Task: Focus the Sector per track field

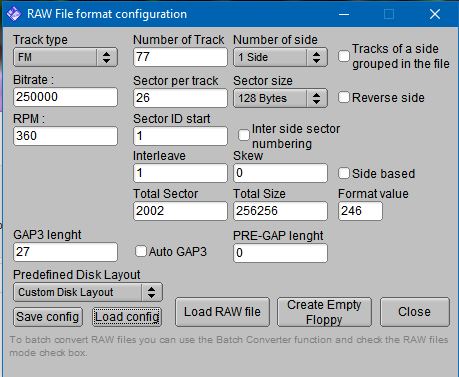Action: (x=180, y=98)
